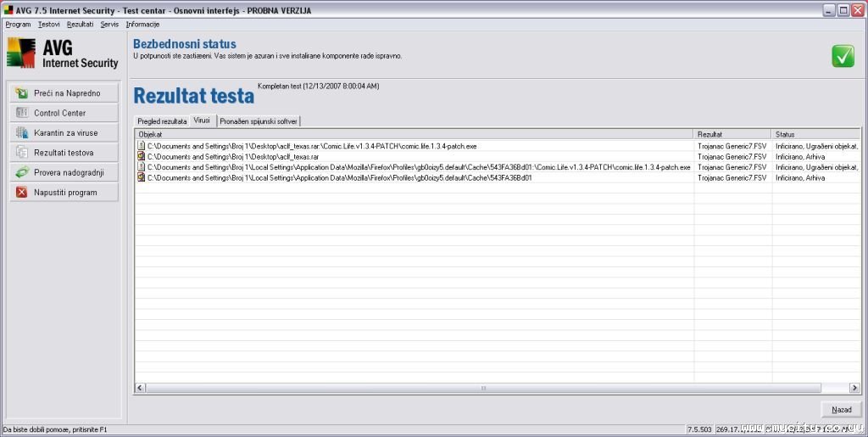
Task: Click left arrow of horizontal scrollbar
Action: pyautogui.click(x=141, y=389)
